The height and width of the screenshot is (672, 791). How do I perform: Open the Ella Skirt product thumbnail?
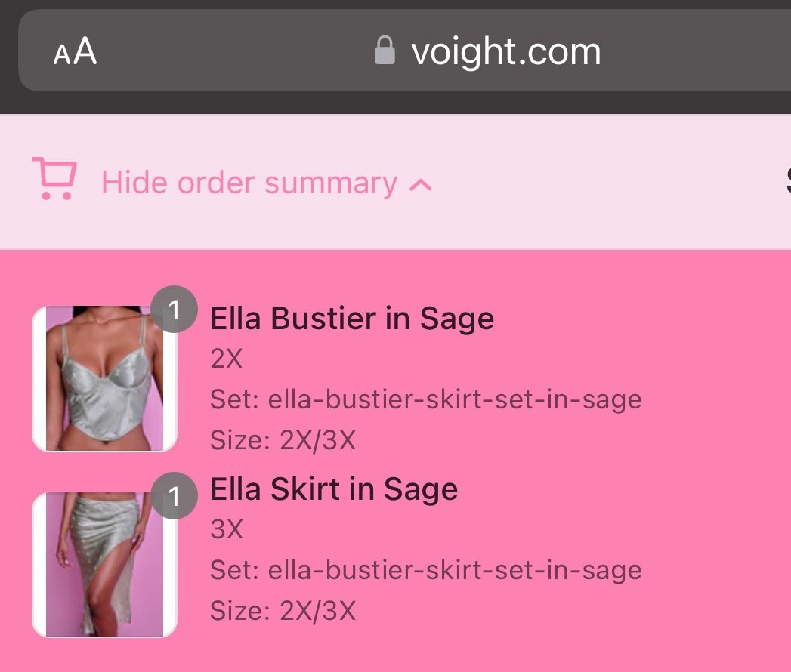[104, 565]
